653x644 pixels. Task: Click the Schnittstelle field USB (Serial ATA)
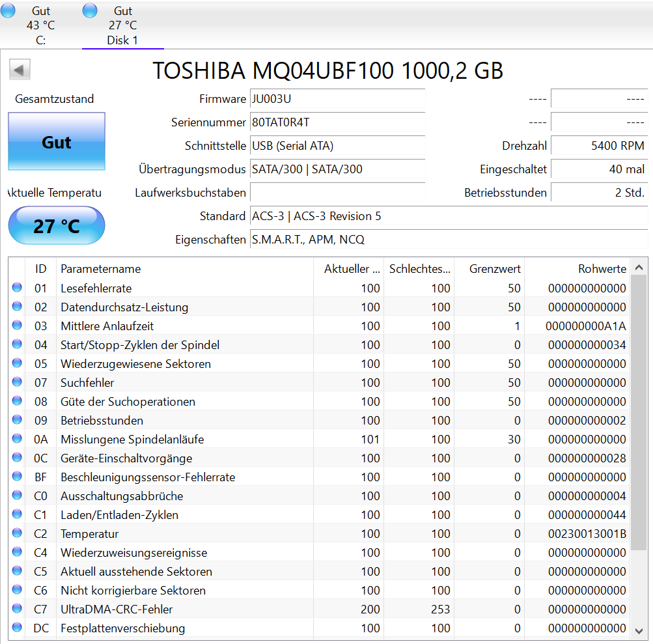[x=337, y=145]
